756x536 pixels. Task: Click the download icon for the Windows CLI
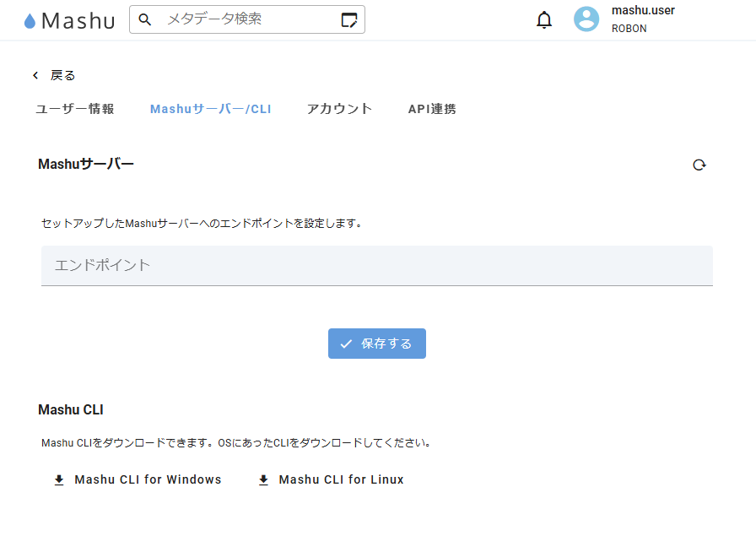pos(59,480)
